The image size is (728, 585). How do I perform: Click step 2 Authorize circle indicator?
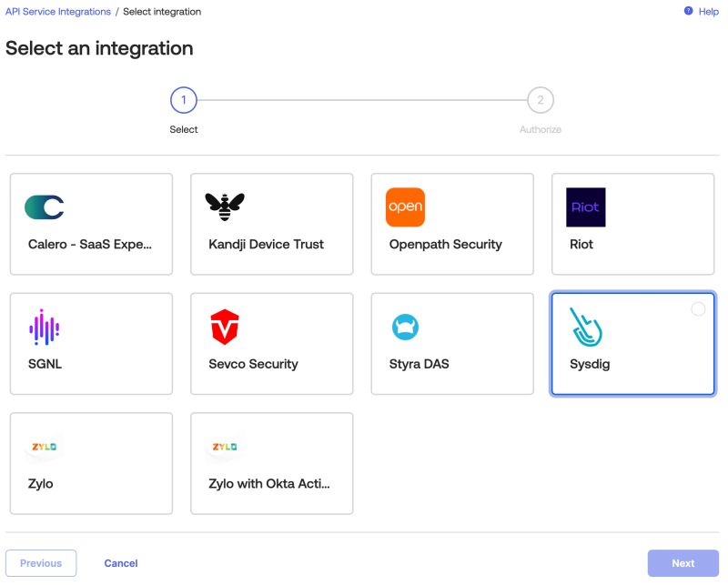pyautogui.click(x=540, y=102)
